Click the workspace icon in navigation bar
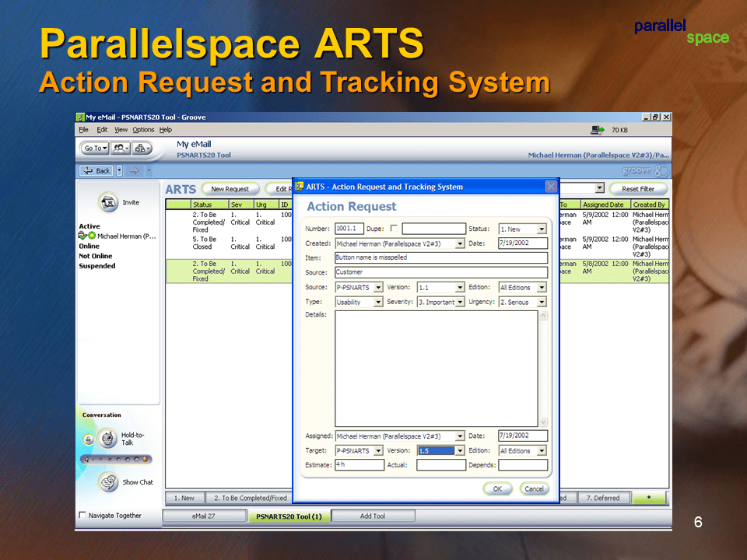Screen dimensions: 747x560 [x=142, y=148]
